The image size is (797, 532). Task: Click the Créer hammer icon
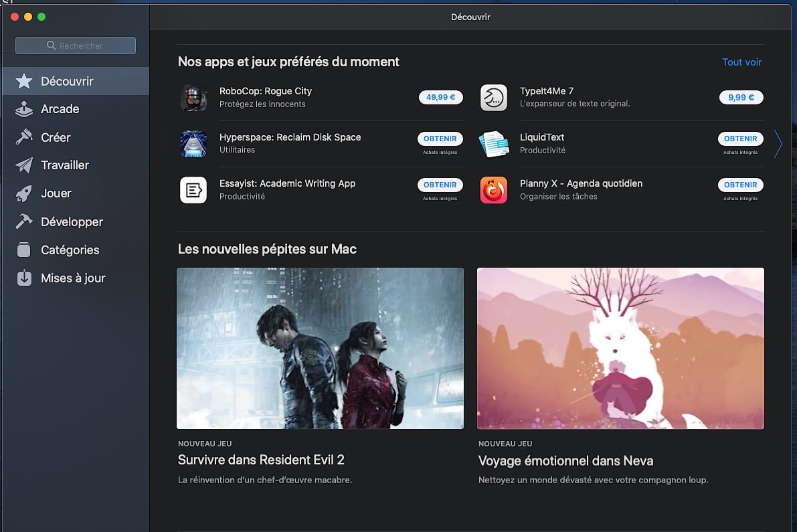pos(24,137)
